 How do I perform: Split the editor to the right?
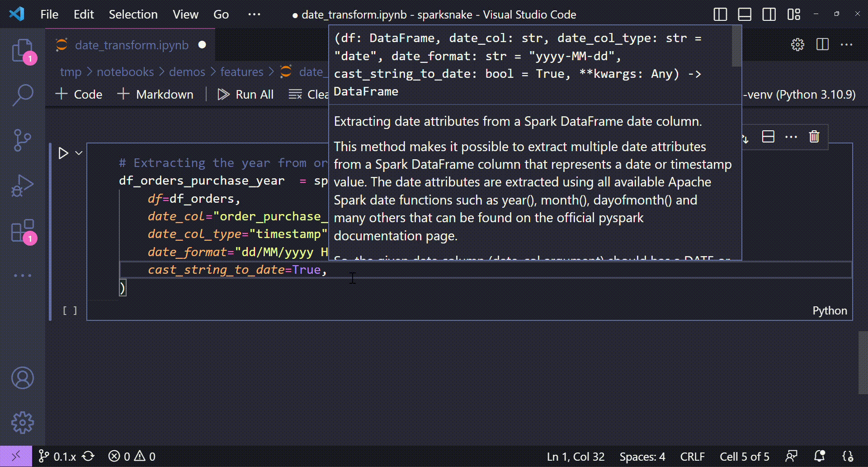click(x=822, y=44)
